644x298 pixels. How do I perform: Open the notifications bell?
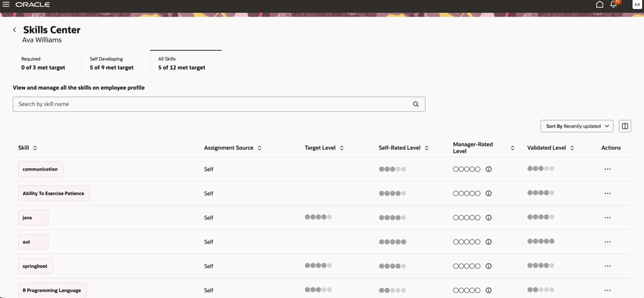614,5
